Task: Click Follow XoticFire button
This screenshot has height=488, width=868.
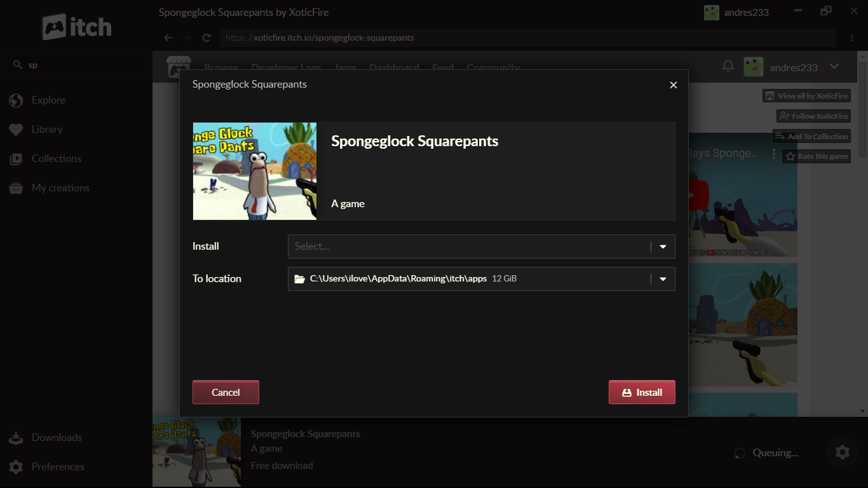Action: (813, 116)
